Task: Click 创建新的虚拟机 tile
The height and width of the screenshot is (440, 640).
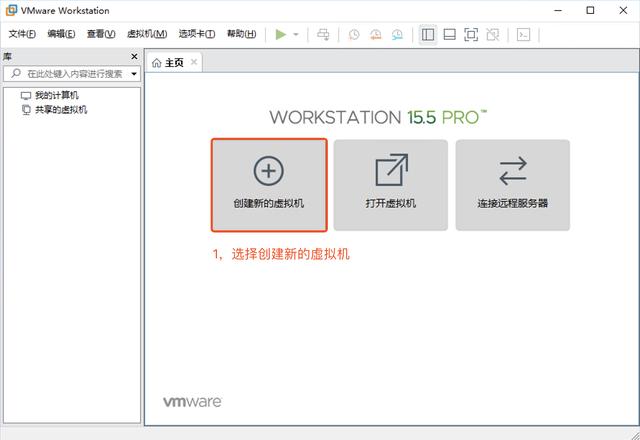Action: (269, 185)
